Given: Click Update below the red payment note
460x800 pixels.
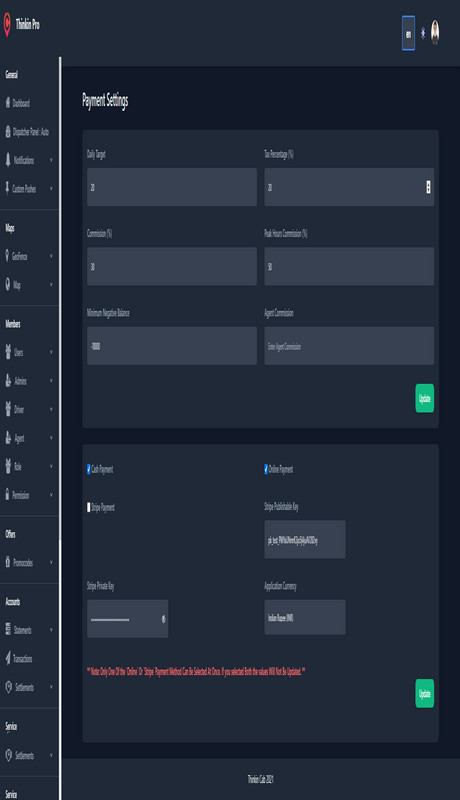Looking at the screenshot, I should (x=424, y=693).
